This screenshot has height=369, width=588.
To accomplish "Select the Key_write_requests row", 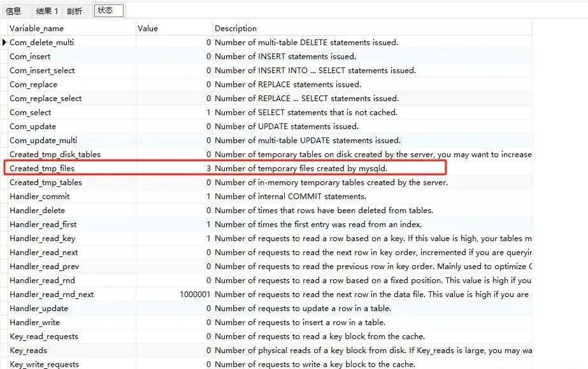I will pos(44,365).
